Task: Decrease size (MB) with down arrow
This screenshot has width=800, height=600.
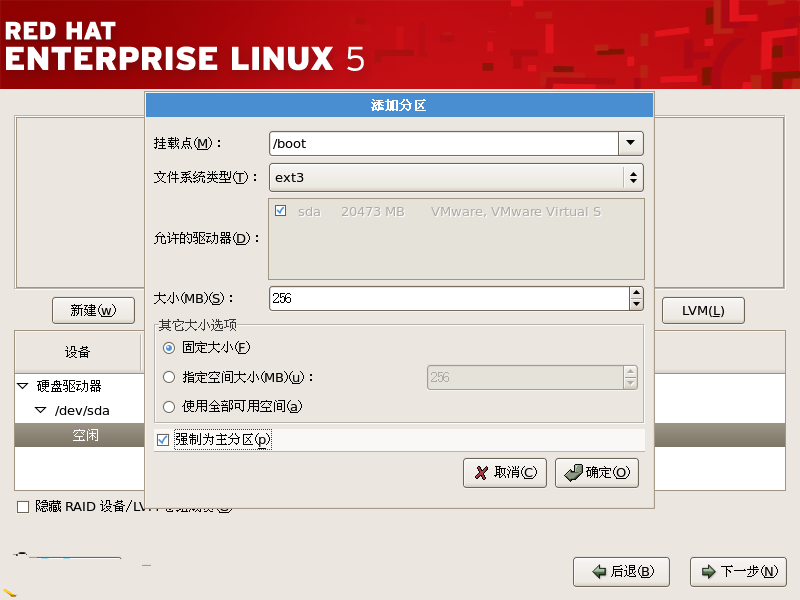Action: pyautogui.click(x=636, y=304)
